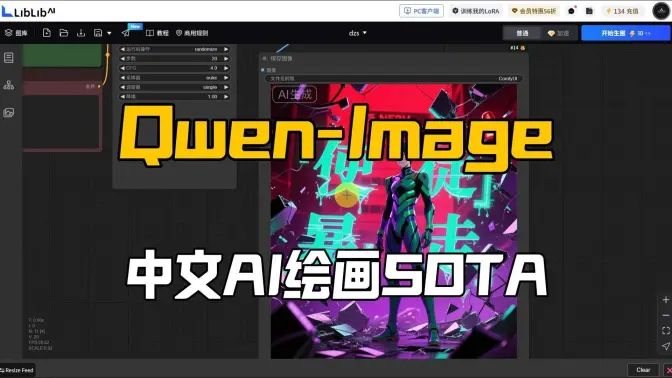Save workflow using the floppy disk icon

[98, 33]
